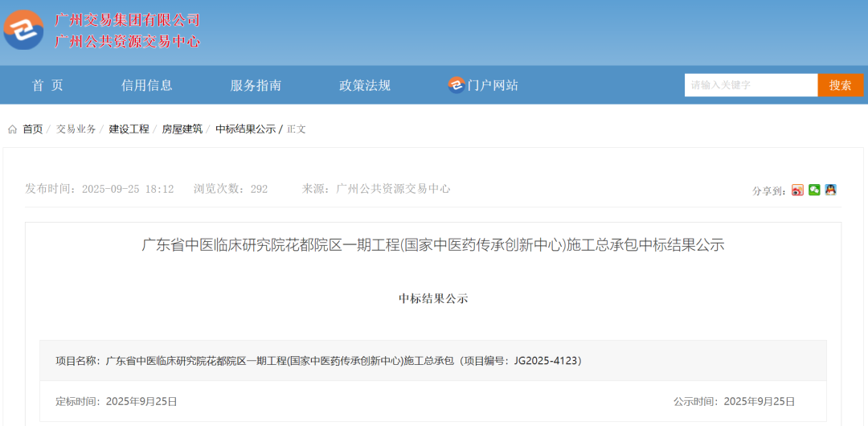
Task: Return to 中标结果公示 breadcrumb list
Action: pos(245,129)
